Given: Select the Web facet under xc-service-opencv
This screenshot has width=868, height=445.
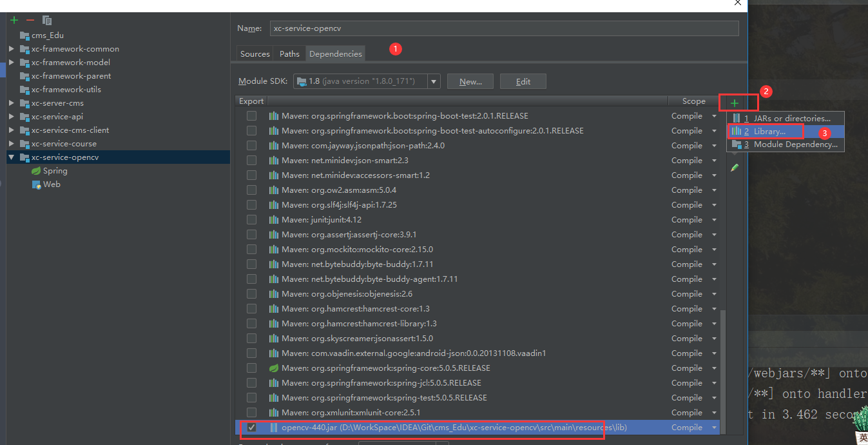Looking at the screenshot, I should 52,184.
